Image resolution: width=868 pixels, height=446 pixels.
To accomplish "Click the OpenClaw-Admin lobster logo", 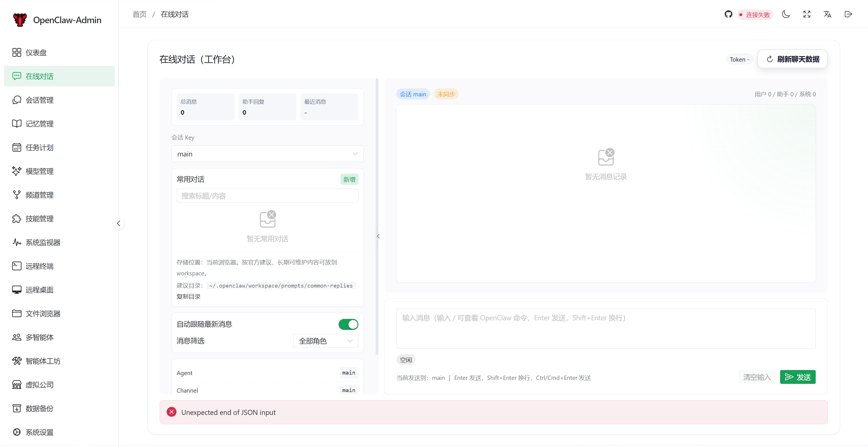I will click(20, 20).
